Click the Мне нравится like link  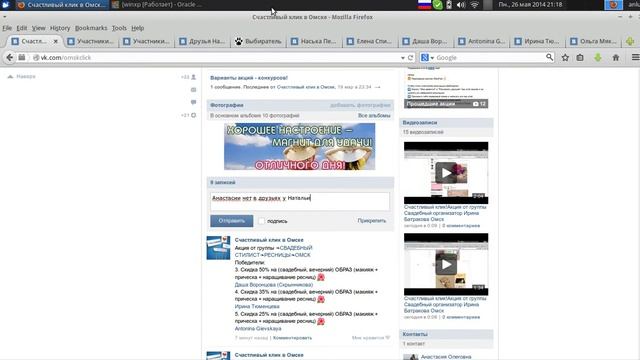tap(371, 338)
